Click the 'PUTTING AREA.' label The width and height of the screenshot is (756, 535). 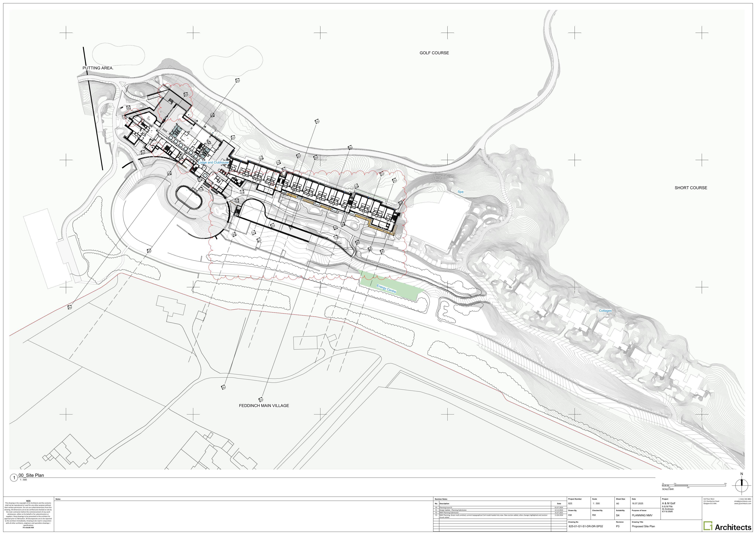[98, 68]
